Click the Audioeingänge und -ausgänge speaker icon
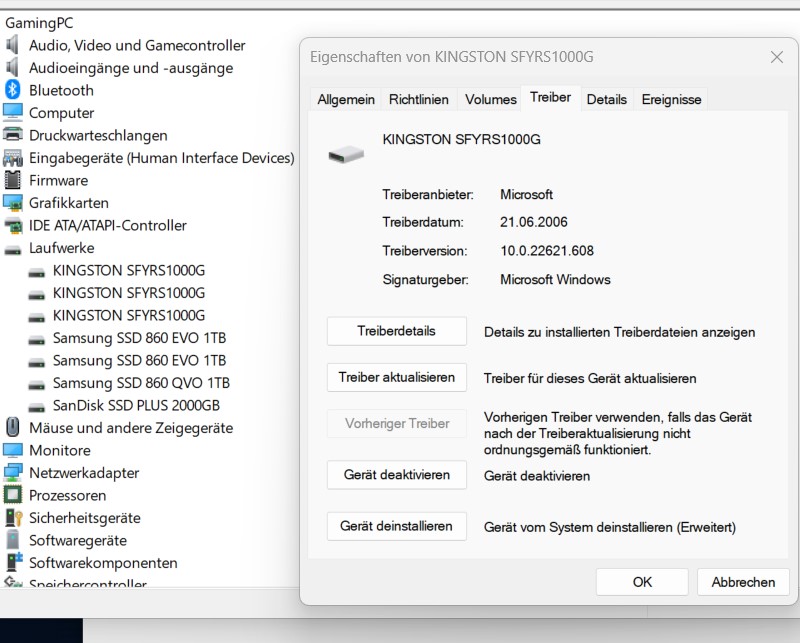 coord(12,67)
